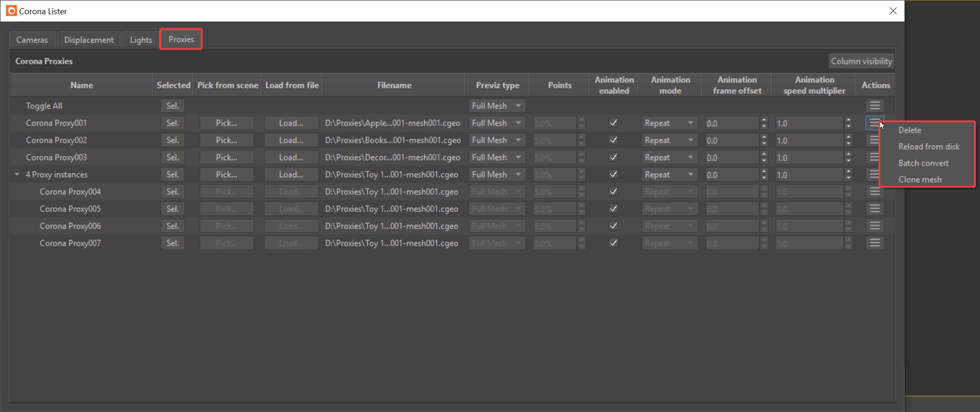
Task: Edit speed multiplier field for Corona Proxy001
Action: click(x=809, y=123)
